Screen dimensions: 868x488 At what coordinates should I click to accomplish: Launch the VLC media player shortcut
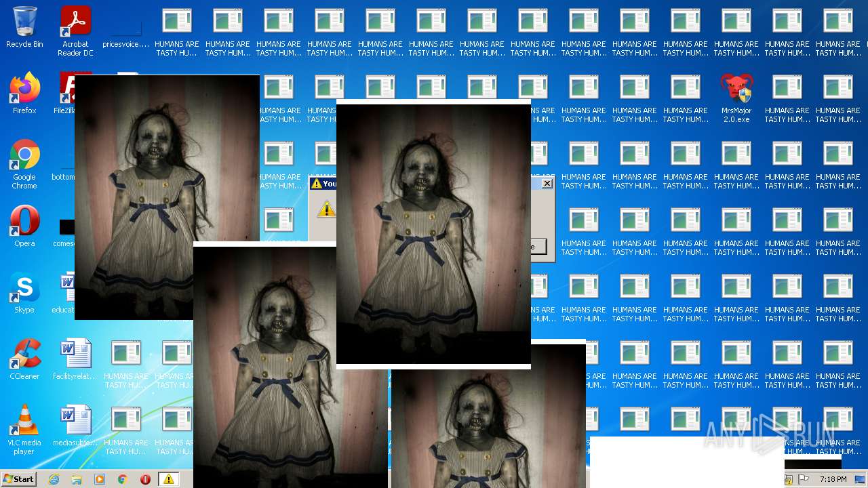pyautogui.click(x=24, y=430)
